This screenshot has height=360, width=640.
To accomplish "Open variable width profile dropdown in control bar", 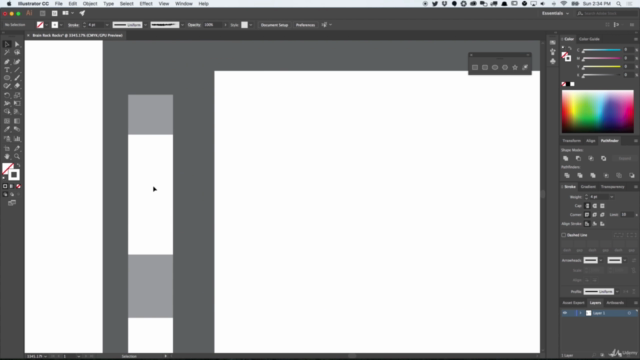I will 145,25.
